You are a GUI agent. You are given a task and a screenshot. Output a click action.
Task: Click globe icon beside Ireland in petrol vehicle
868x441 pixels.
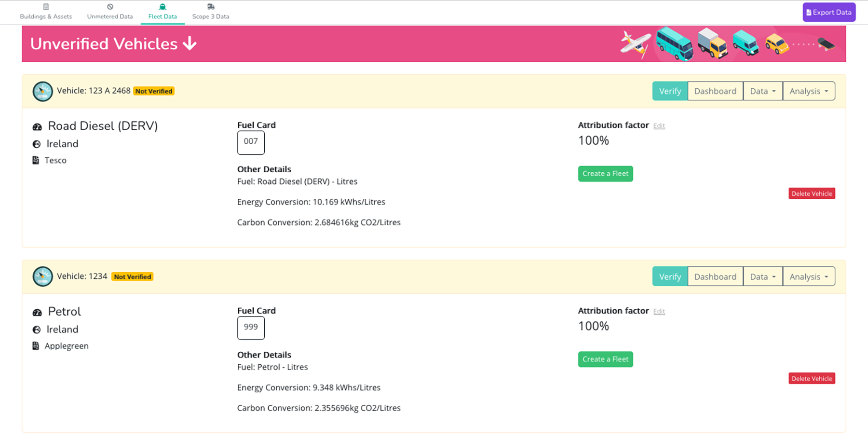(x=37, y=330)
